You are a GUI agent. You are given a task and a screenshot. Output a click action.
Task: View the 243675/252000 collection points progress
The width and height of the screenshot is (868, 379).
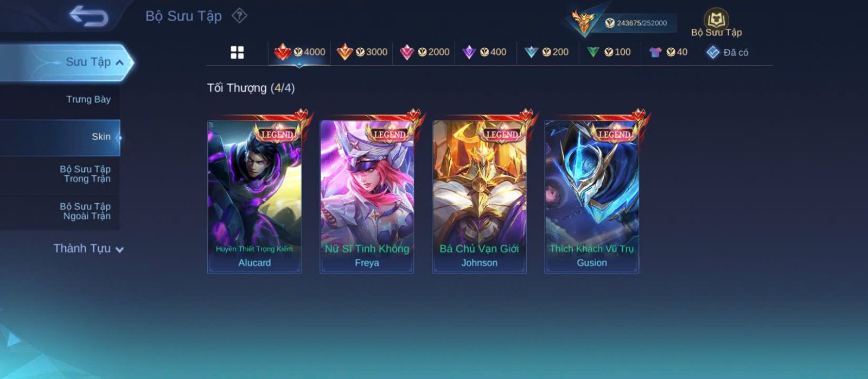636,23
